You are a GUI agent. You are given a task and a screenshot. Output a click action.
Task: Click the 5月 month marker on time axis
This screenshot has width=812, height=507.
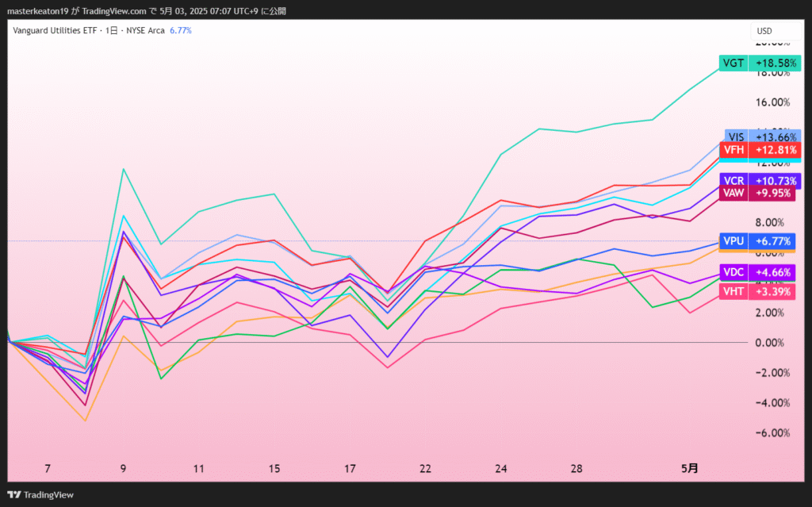[690, 469]
